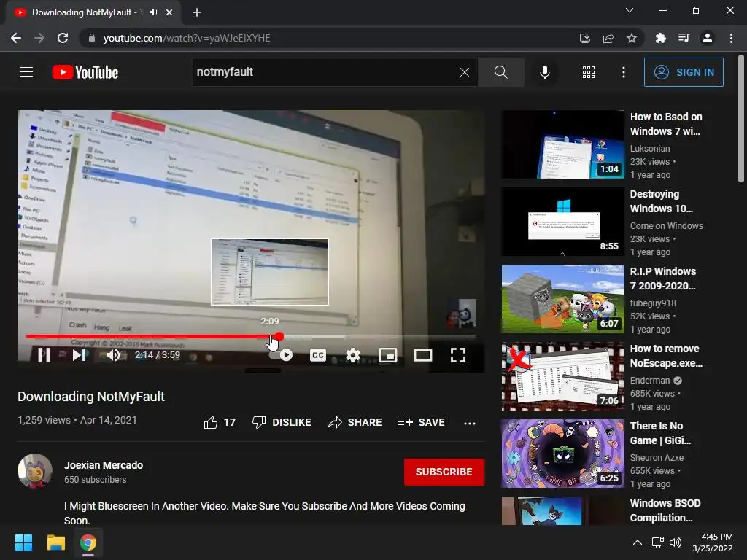Screen dimensions: 747x560
Task: Click the SIGN IN button
Action: point(684,72)
